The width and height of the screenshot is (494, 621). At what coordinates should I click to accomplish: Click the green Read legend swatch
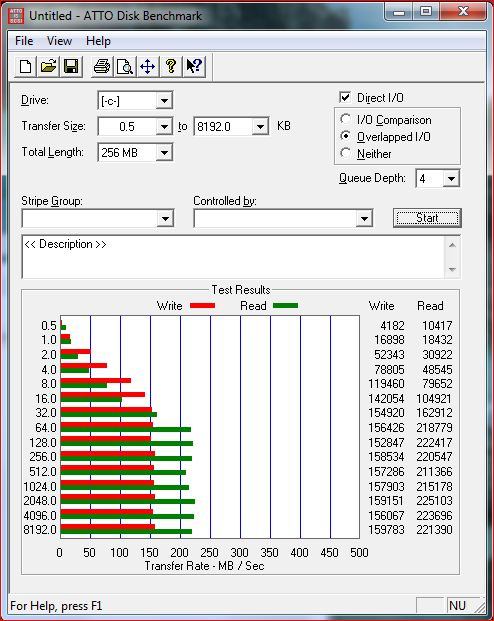[x=285, y=306]
